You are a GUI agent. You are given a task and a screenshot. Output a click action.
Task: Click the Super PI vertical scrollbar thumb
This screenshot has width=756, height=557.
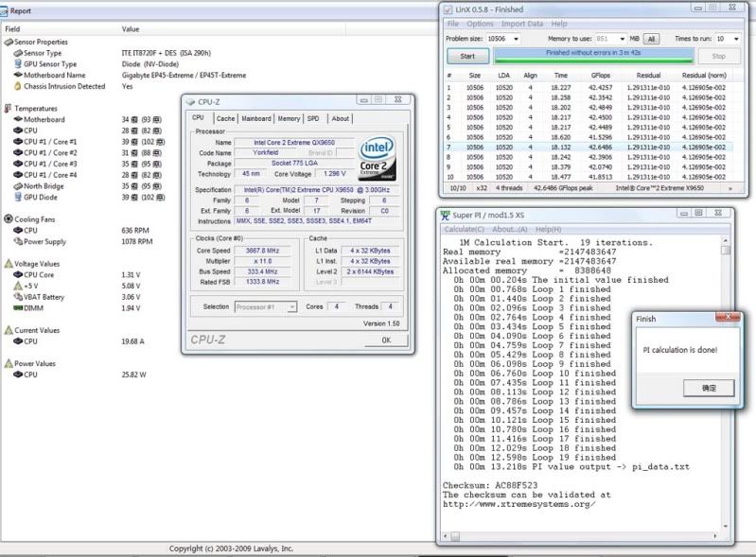[726, 250]
